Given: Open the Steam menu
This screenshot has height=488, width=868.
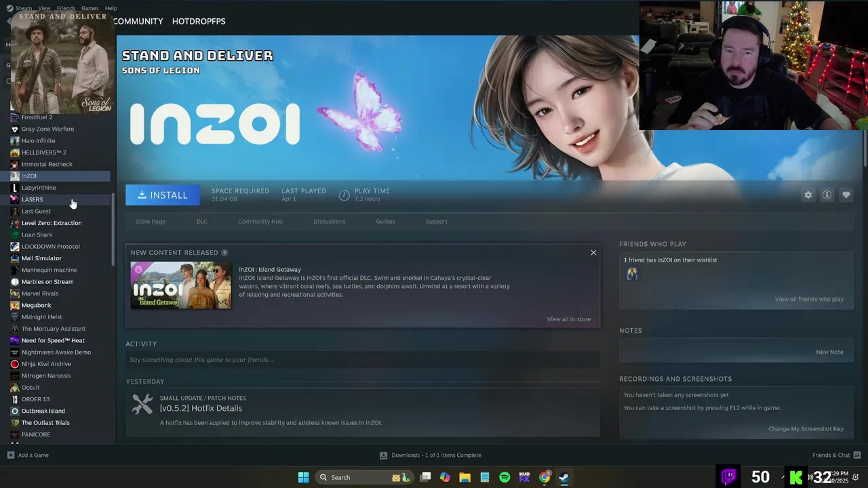Looking at the screenshot, I should (x=24, y=8).
